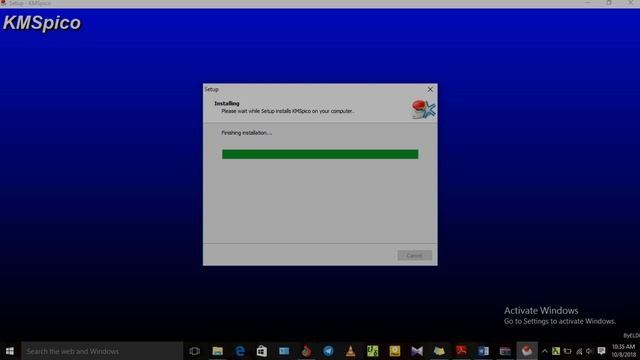Open the battery status tray icon
The image size is (640, 360).
pos(567,351)
